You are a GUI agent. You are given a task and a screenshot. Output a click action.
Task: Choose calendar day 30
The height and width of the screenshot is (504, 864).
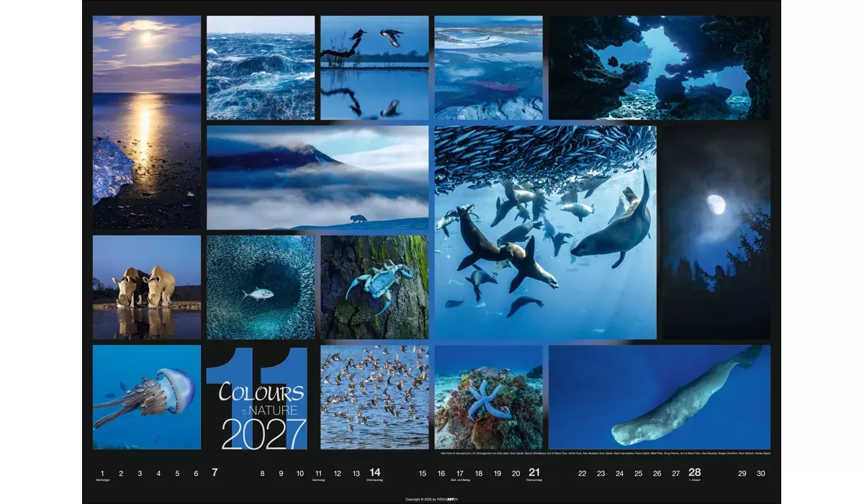(761, 473)
